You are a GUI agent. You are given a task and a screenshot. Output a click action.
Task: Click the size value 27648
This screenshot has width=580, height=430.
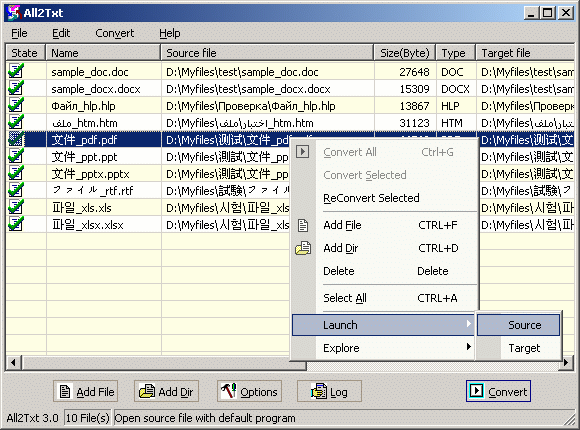pos(414,72)
